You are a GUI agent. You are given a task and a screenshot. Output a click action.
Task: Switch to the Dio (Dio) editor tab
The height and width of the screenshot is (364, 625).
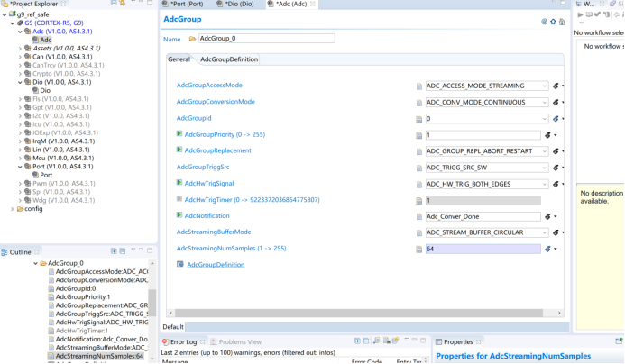coord(235,4)
